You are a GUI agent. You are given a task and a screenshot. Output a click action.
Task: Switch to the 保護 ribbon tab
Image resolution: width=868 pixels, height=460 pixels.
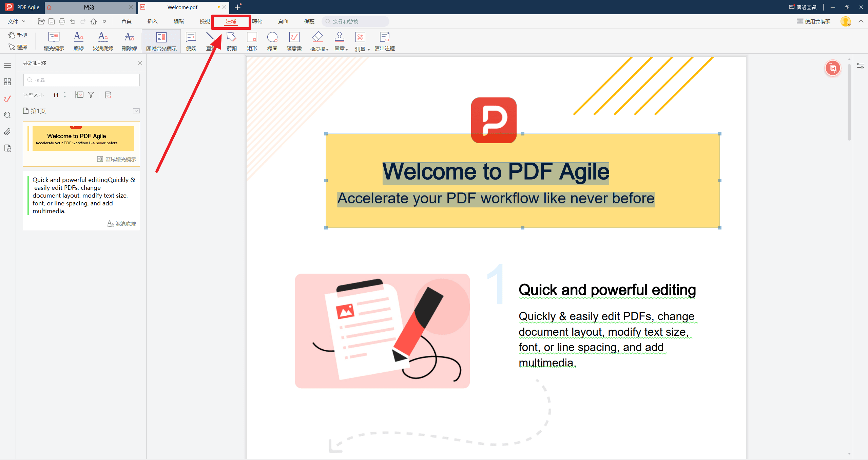click(x=309, y=21)
